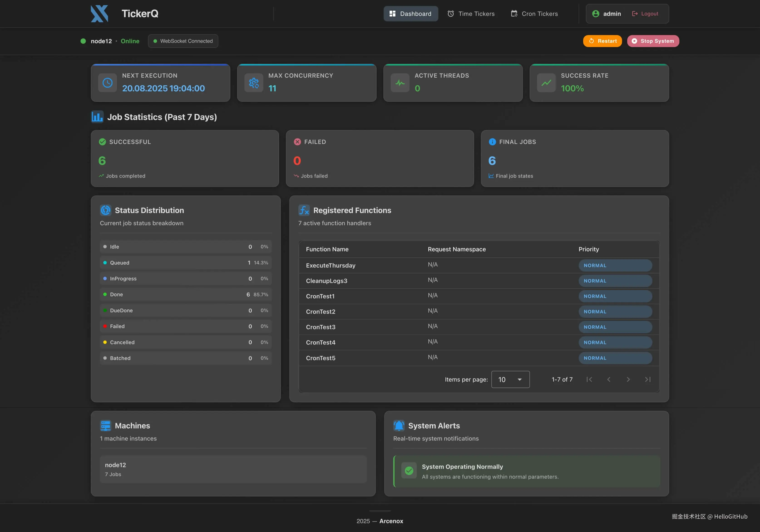Go to next page of functions
Screen dimensions: 760x532
click(x=628, y=379)
